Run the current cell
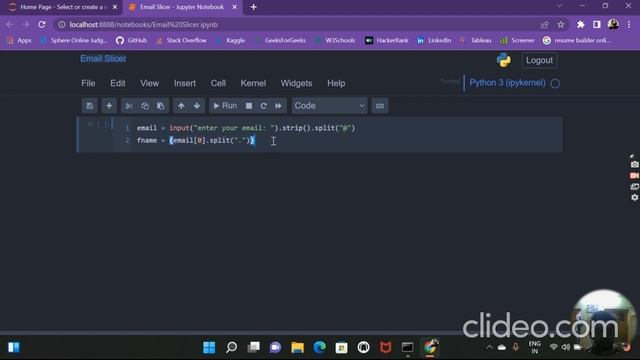Screen dimensions: 640x360 click(225, 106)
